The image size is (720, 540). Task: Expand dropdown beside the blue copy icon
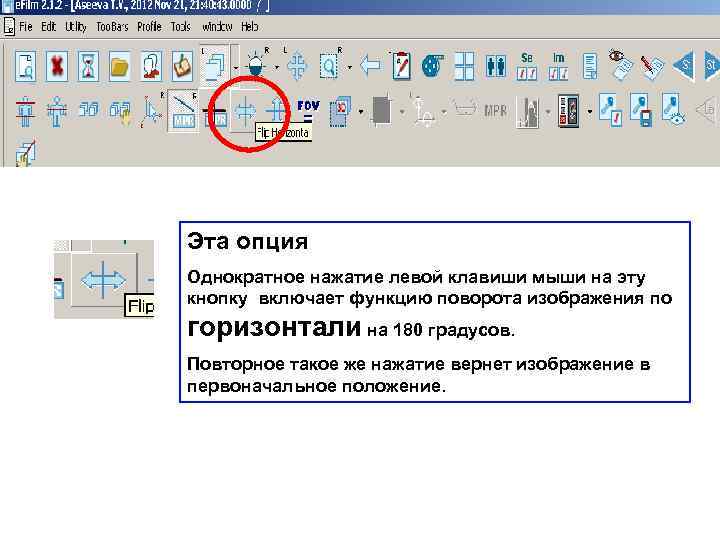pos(361,112)
